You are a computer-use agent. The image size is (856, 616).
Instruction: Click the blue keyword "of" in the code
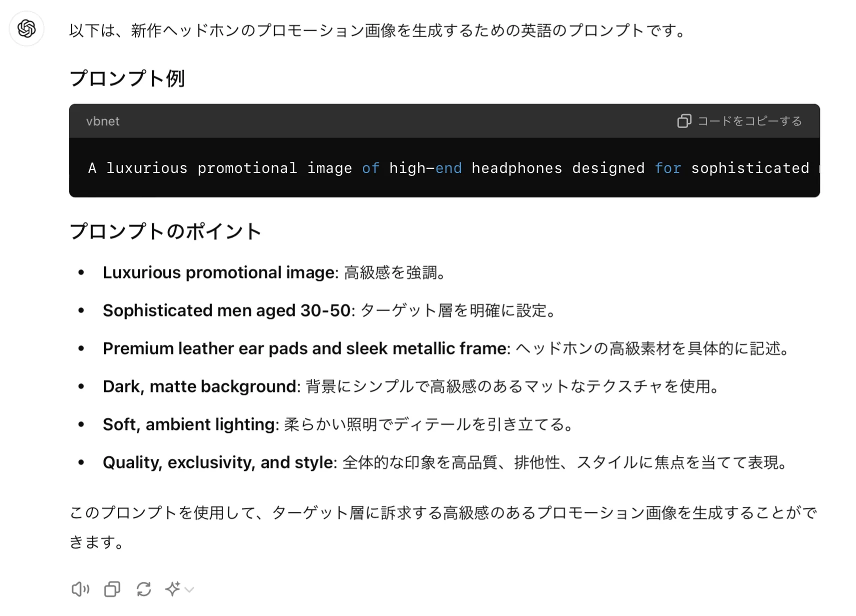coord(370,168)
